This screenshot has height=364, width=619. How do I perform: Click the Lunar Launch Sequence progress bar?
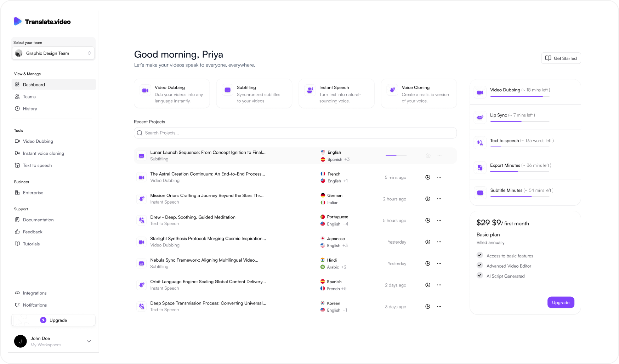pyautogui.click(x=396, y=156)
